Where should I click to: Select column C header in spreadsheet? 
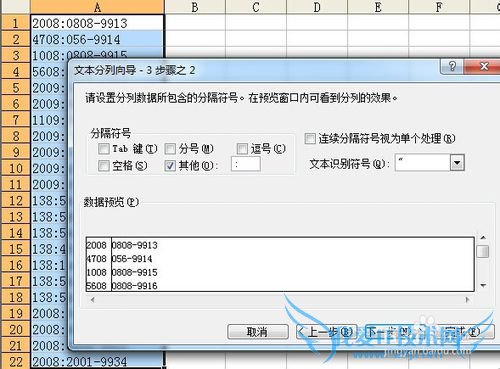pyautogui.click(x=256, y=7)
